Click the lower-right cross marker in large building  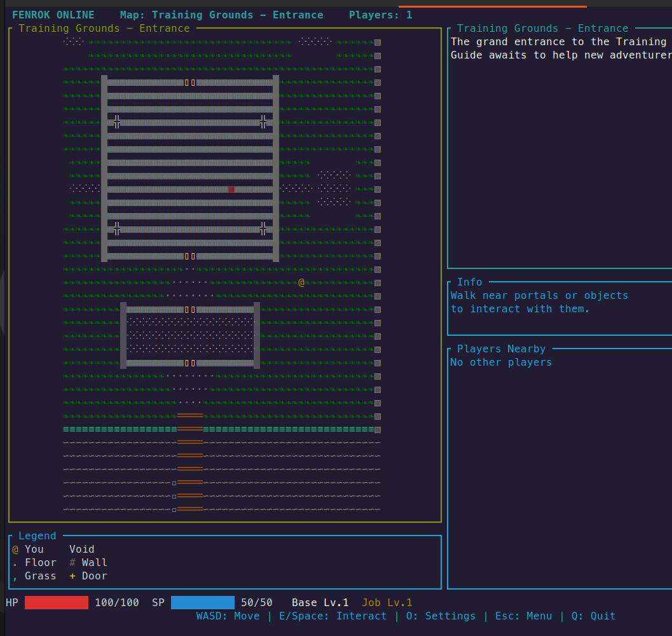(263, 228)
